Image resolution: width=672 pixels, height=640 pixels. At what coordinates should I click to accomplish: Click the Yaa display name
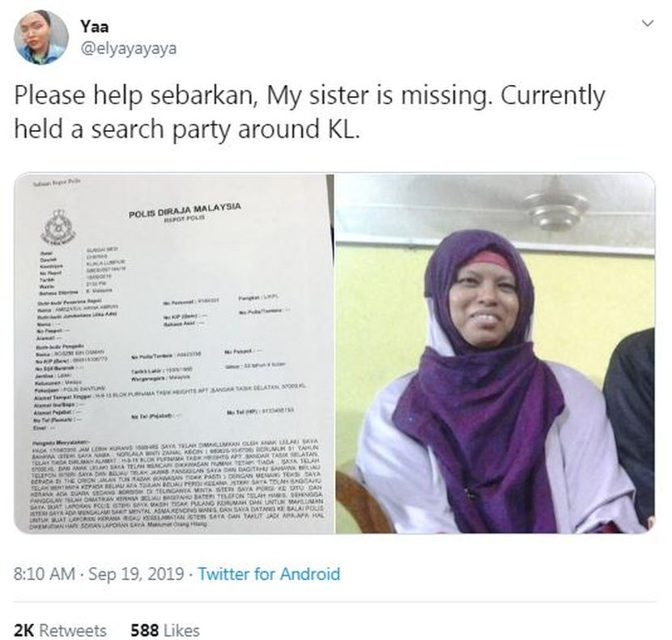tap(94, 27)
